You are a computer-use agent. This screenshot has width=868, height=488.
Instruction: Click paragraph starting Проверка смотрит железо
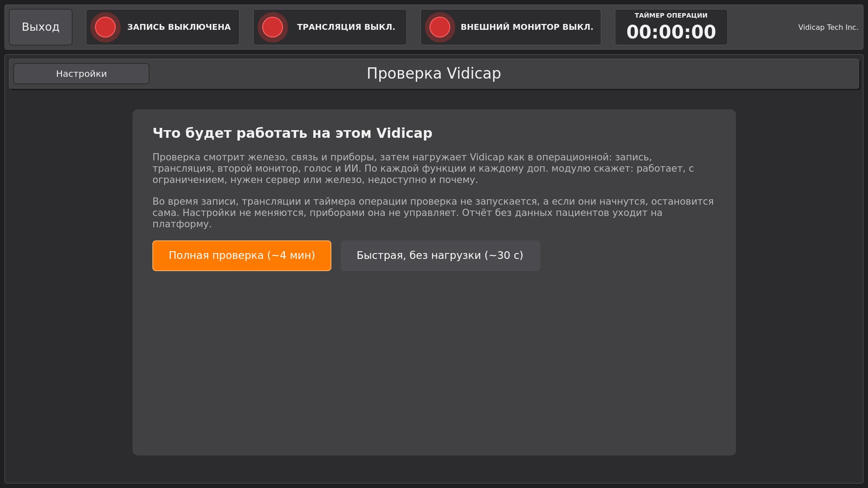tap(423, 169)
